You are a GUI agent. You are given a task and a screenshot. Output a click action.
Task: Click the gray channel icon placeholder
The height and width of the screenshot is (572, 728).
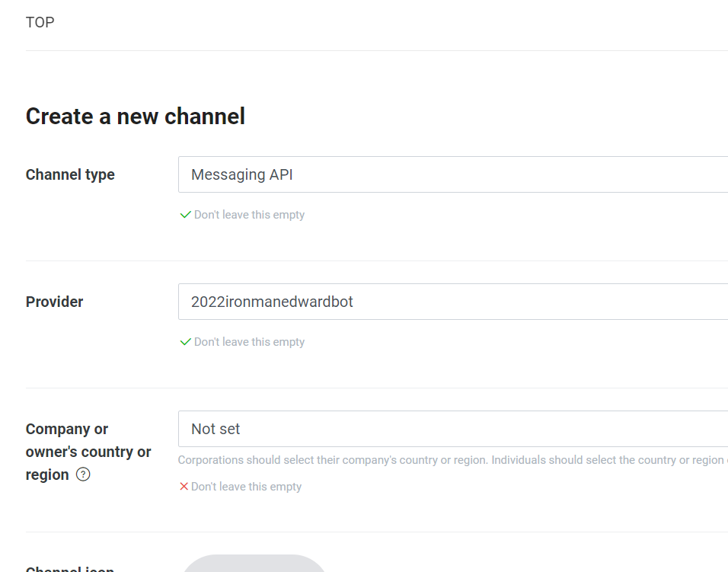click(254, 563)
